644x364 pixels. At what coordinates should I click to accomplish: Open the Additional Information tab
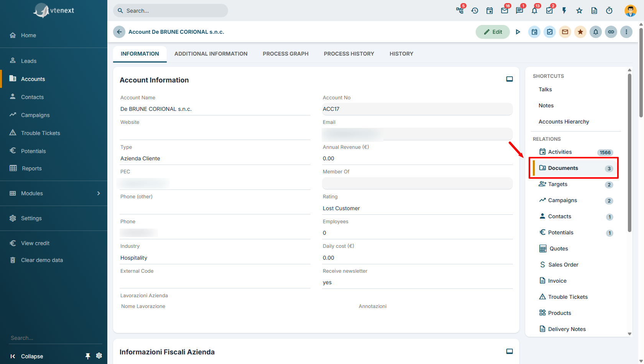(x=211, y=54)
